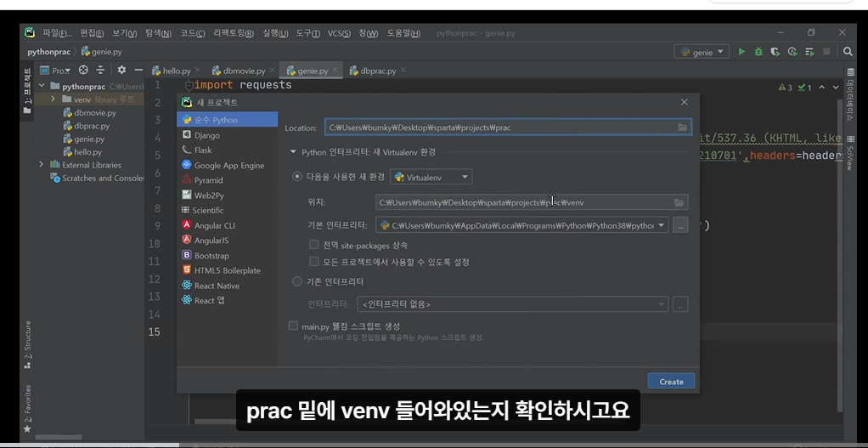This screenshot has width=868, height=448.
Task: Close the dbmovie.py tab with its X
Action: pyautogui.click(x=272, y=71)
